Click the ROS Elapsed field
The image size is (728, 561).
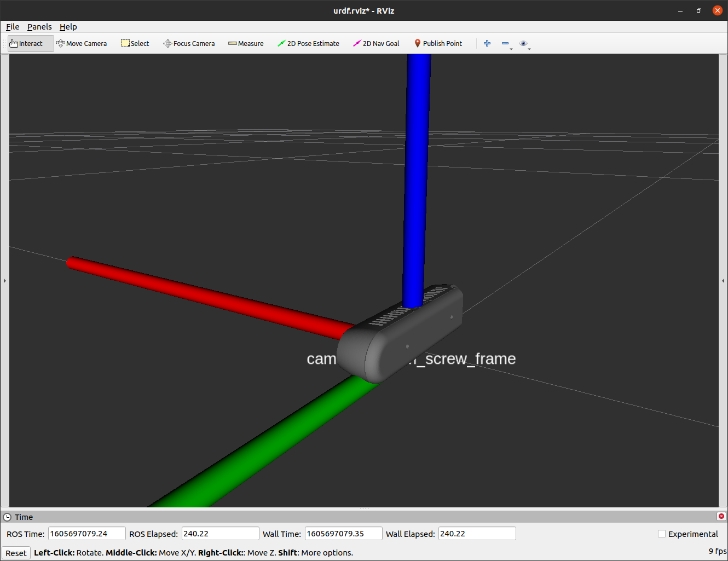click(x=220, y=534)
